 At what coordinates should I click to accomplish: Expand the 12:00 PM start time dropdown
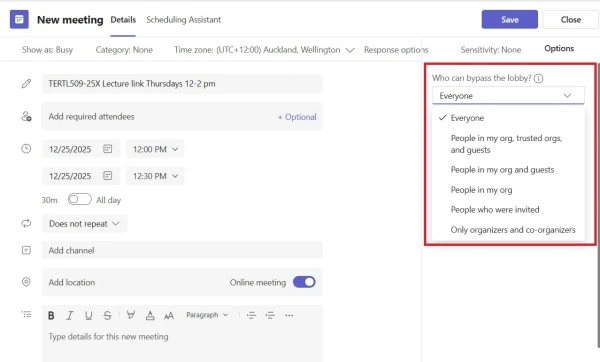click(155, 149)
